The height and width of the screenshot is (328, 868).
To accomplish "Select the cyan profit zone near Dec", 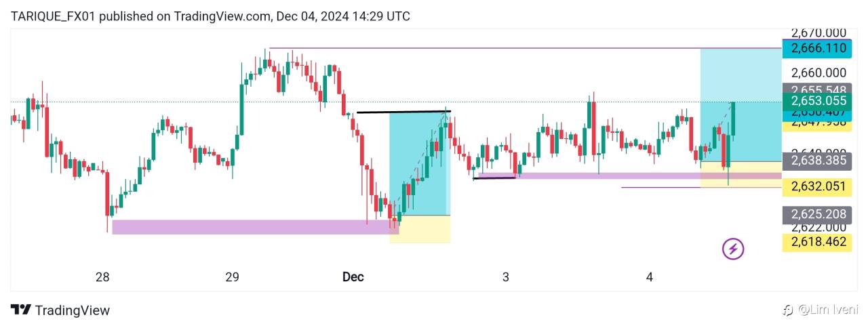I will (x=419, y=163).
